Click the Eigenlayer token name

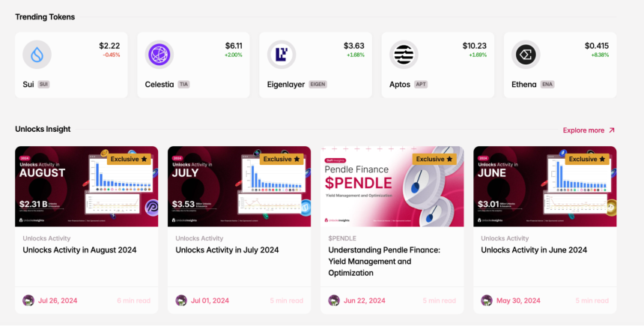click(286, 85)
